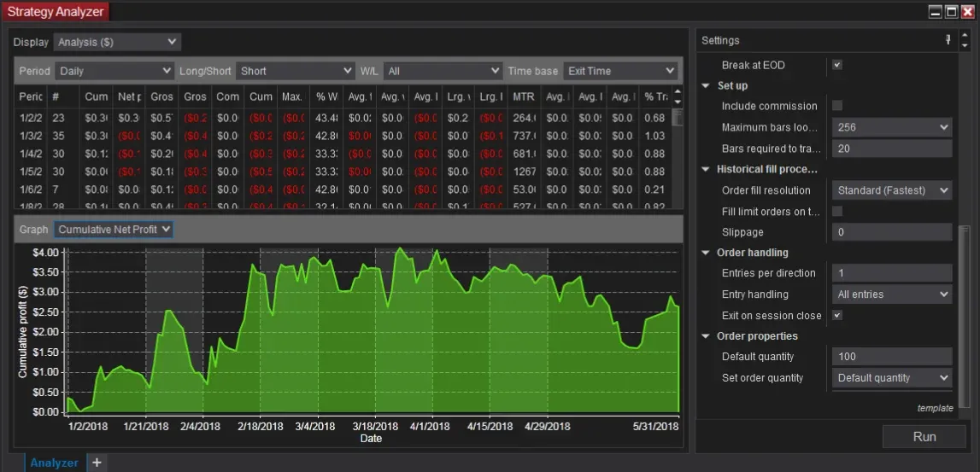Click MTR value 1267 cell
The width and height of the screenshot is (980, 472).
524,172
